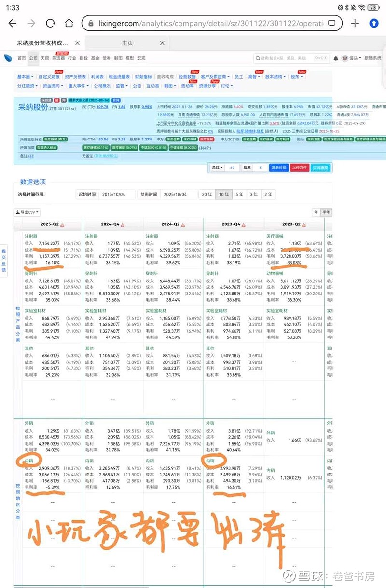Viewport: 386px width, 588px height.
Task: Focus the 搜索 stock search box
Action: [x=292, y=58]
